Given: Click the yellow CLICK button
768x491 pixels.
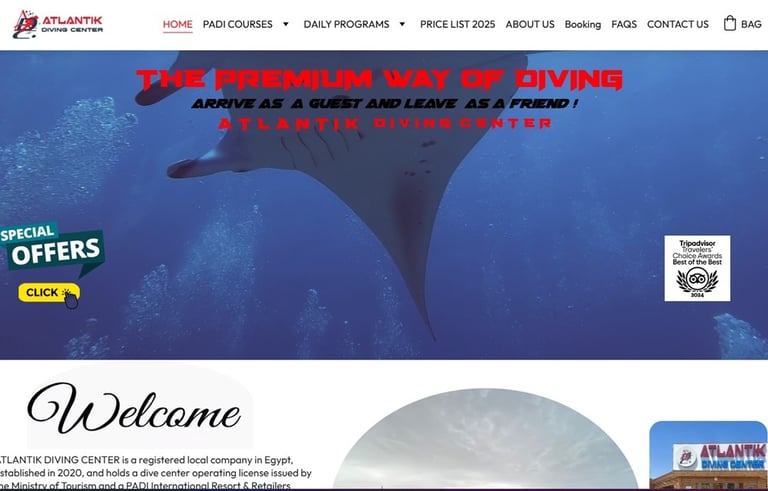Looking at the screenshot, I should (x=49, y=293).
